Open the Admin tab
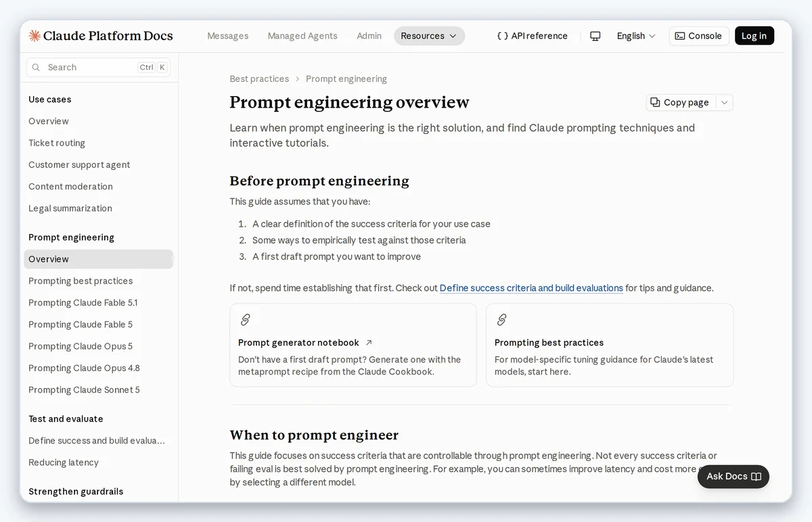The height and width of the screenshot is (522, 812). click(x=369, y=36)
